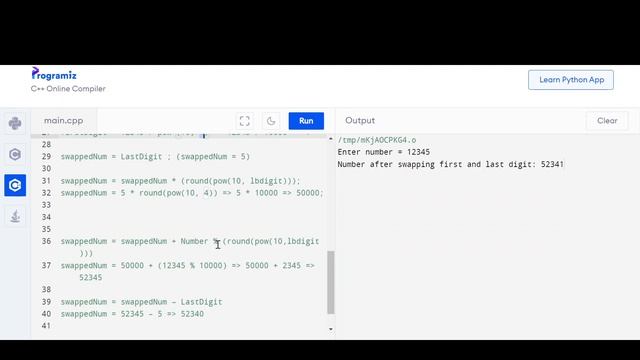Click line 36 swappedNum + Number code
Image resolution: width=640 pixels, height=360 pixels.
(190, 247)
